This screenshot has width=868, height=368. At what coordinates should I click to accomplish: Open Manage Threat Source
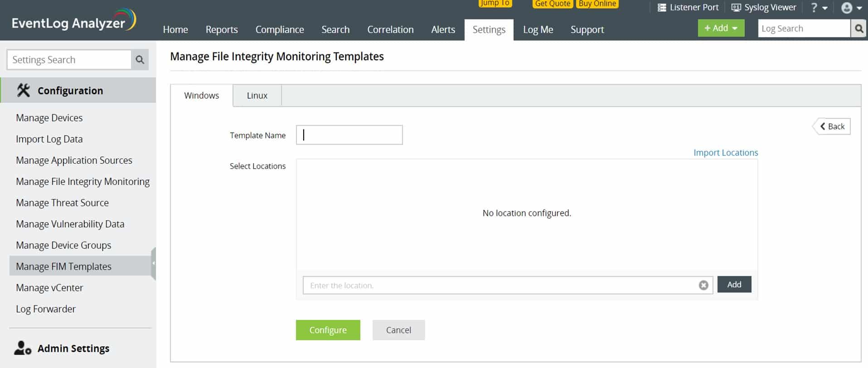63,203
